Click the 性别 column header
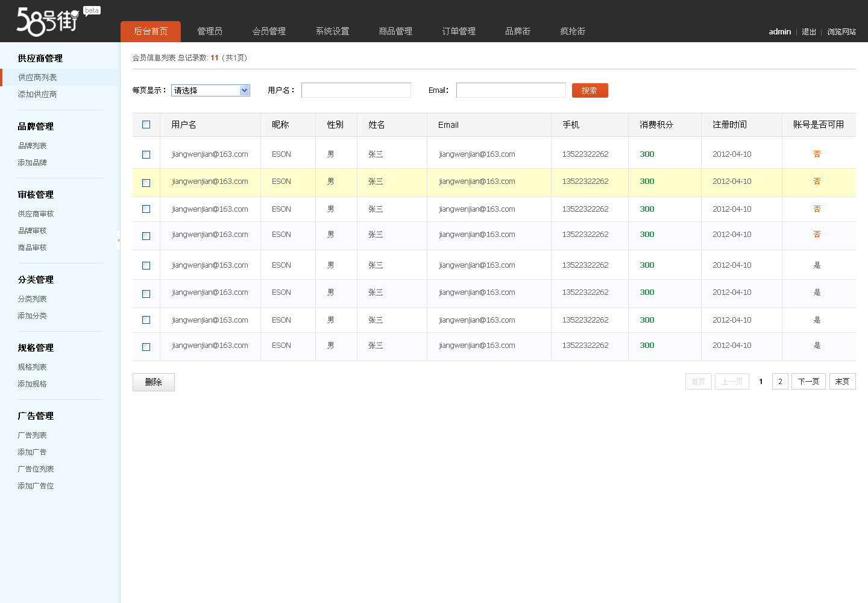This screenshot has width=868, height=603. (335, 125)
